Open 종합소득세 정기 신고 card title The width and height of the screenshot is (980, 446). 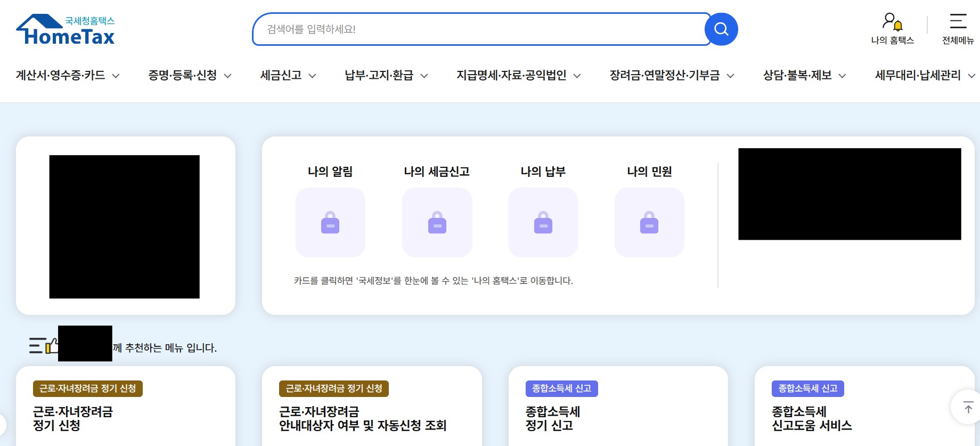click(x=553, y=418)
